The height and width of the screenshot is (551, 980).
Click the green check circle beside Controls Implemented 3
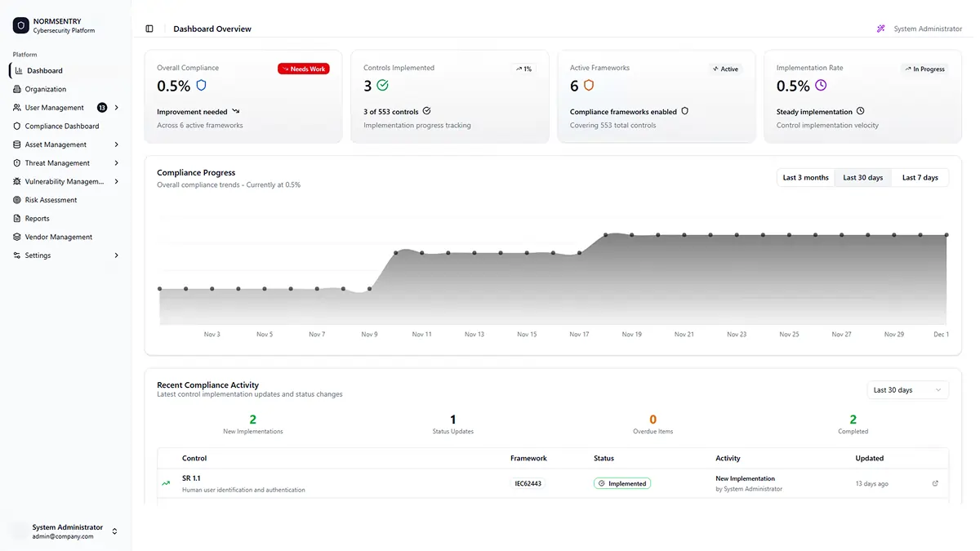(x=382, y=85)
